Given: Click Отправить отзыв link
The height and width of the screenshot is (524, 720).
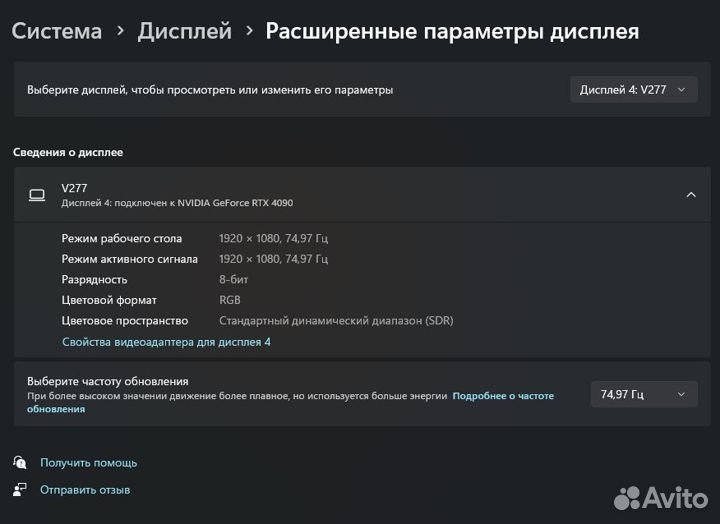Looking at the screenshot, I should click(x=85, y=490).
